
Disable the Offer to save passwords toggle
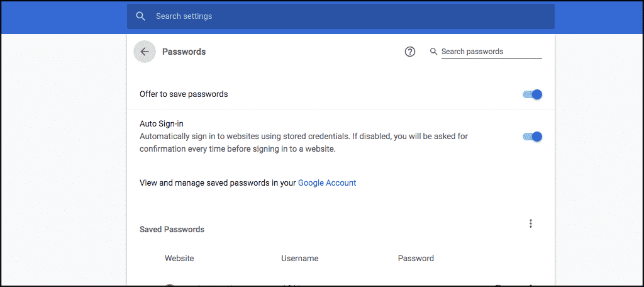532,94
